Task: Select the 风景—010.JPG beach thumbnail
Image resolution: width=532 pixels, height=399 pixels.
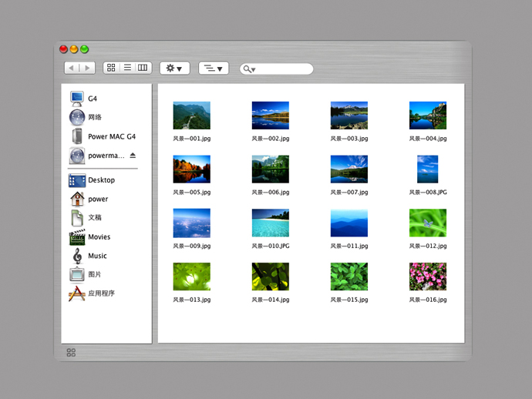Action: (271, 223)
